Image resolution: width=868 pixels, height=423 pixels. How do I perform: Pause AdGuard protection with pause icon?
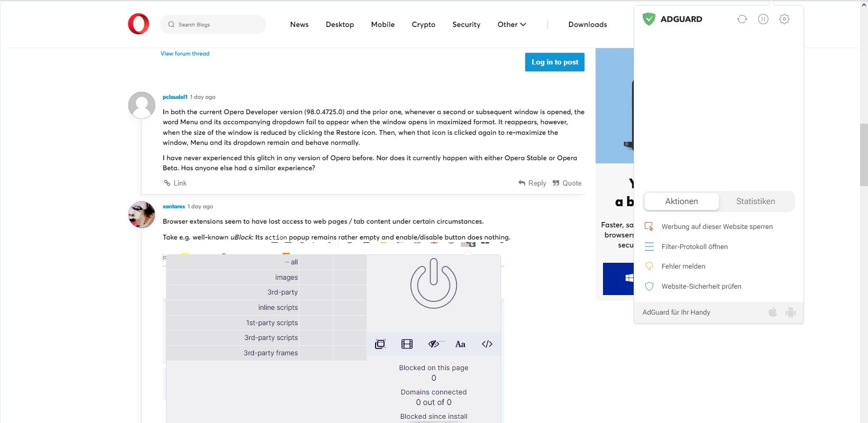tap(763, 19)
